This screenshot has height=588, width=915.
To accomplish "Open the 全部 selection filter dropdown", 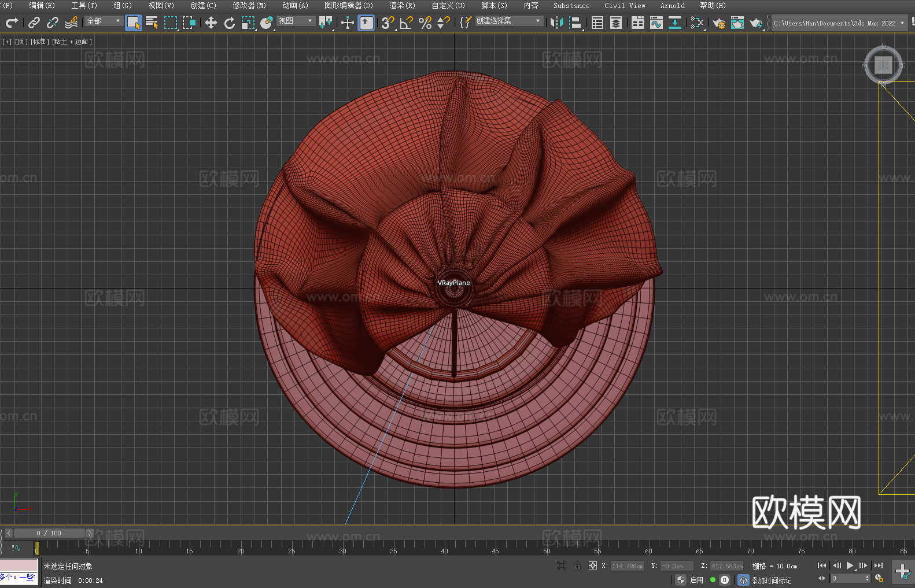I will click(x=104, y=21).
